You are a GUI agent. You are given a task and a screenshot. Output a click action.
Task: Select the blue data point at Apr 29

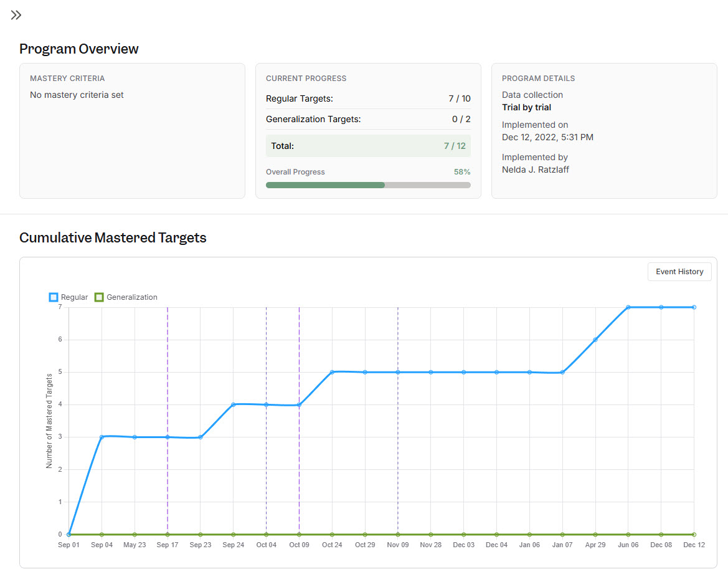coord(595,340)
